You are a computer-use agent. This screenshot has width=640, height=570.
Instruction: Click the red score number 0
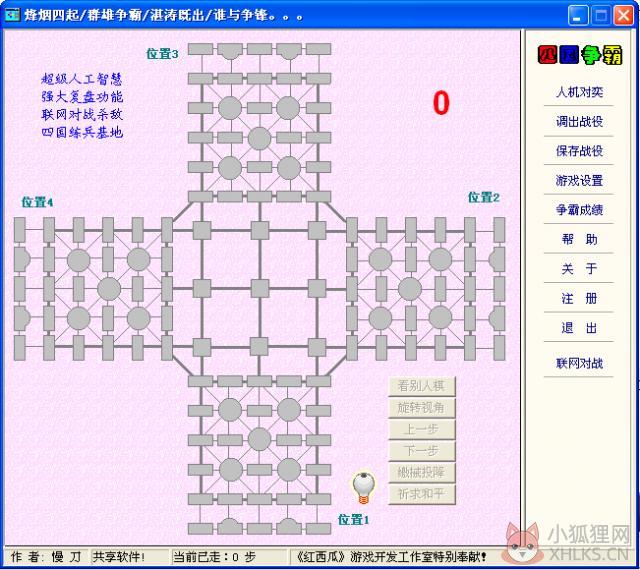[441, 103]
